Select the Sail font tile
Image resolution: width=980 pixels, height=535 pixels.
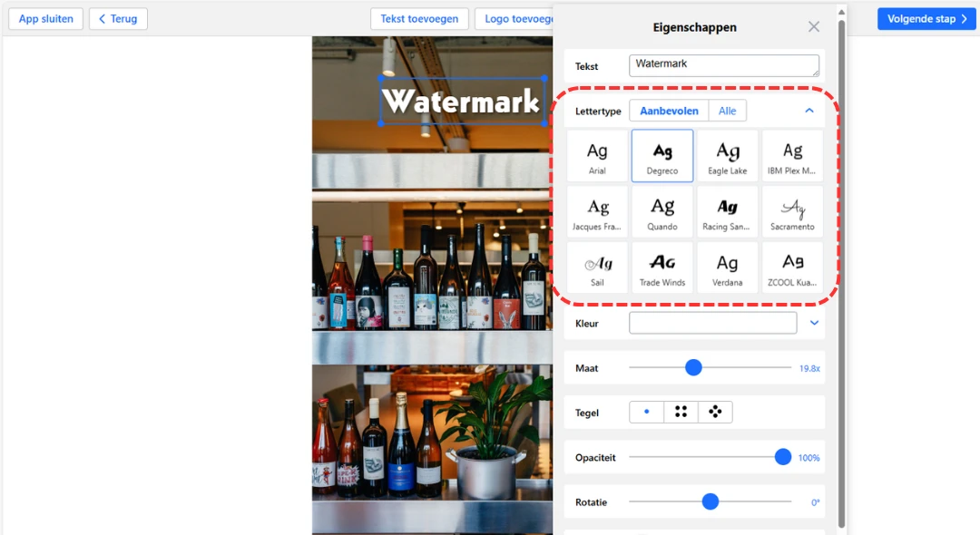pyautogui.click(x=597, y=267)
